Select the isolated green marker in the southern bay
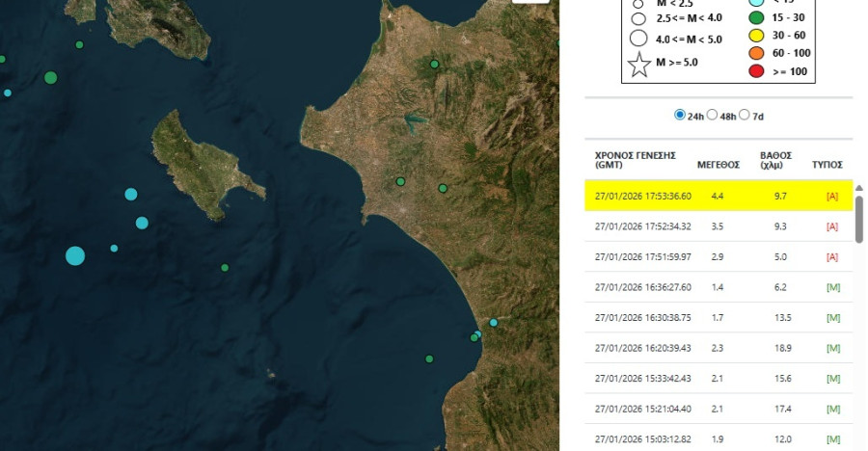The height and width of the screenshot is (451, 868). point(429,358)
